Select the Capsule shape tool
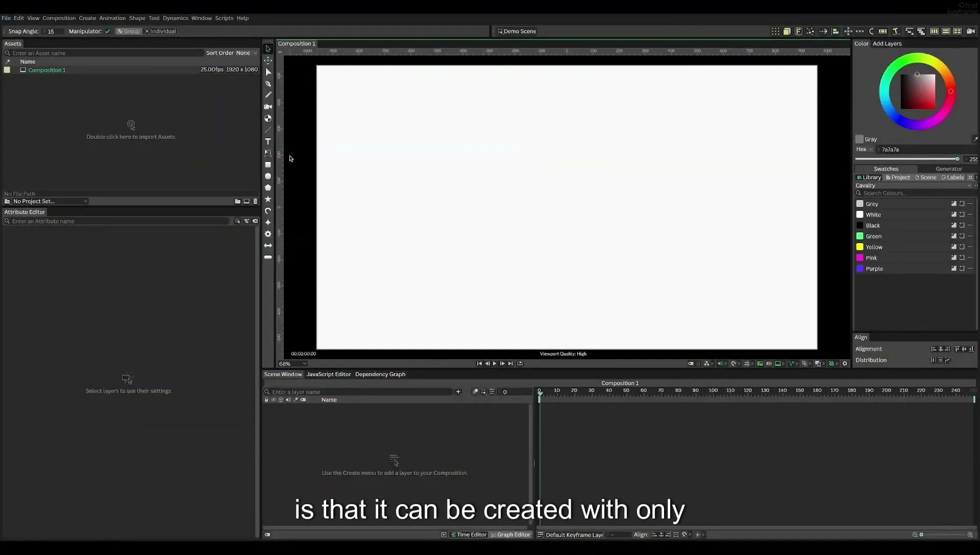This screenshot has width=980, height=555. tap(268, 257)
